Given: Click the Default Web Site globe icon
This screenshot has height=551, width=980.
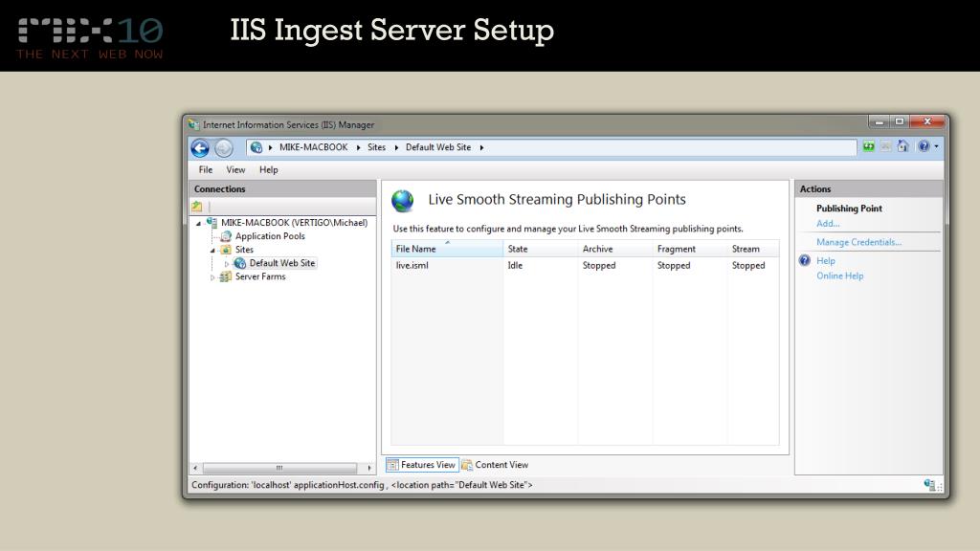Looking at the screenshot, I should tap(240, 263).
